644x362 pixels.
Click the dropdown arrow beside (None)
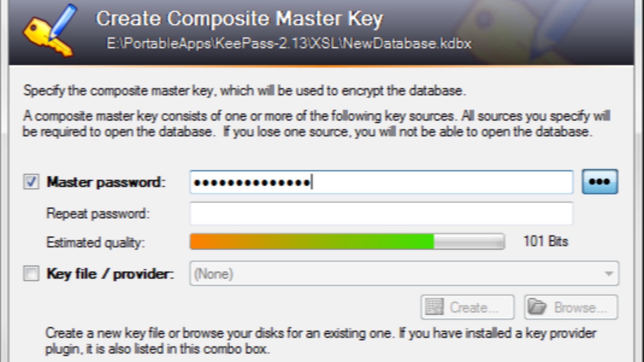[x=609, y=274]
